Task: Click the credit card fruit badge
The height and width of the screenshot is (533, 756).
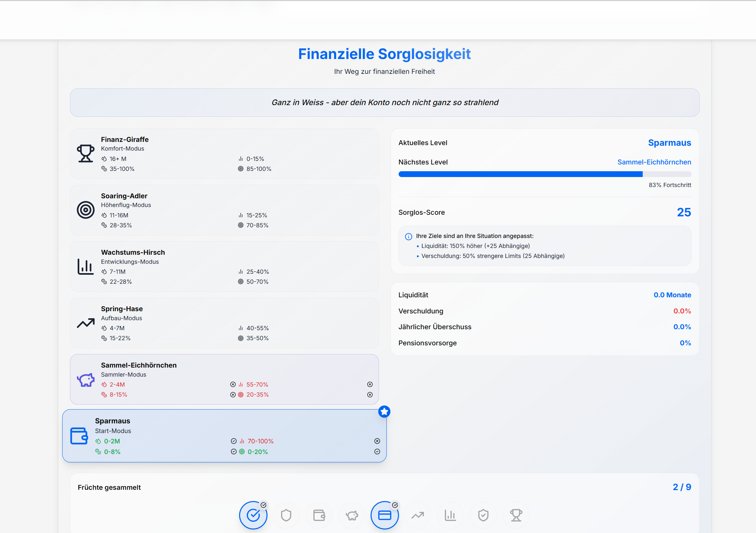Action: tap(384, 515)
